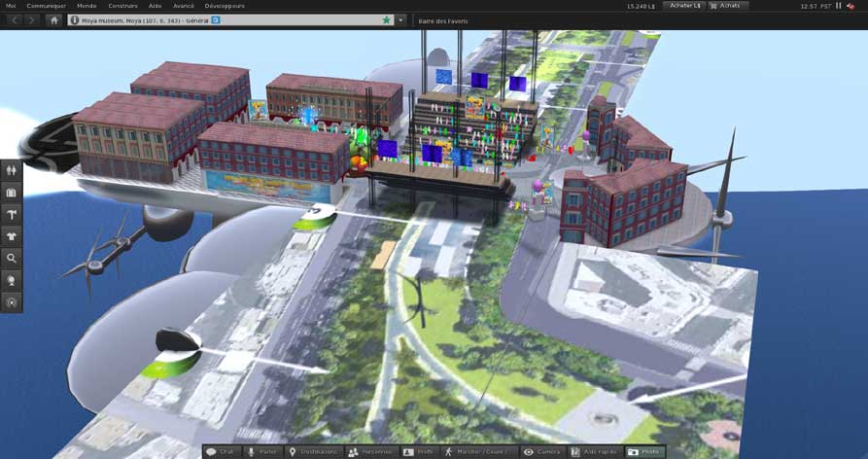Go to home location icon
This screenshot has width=868, height=459.
53,19
